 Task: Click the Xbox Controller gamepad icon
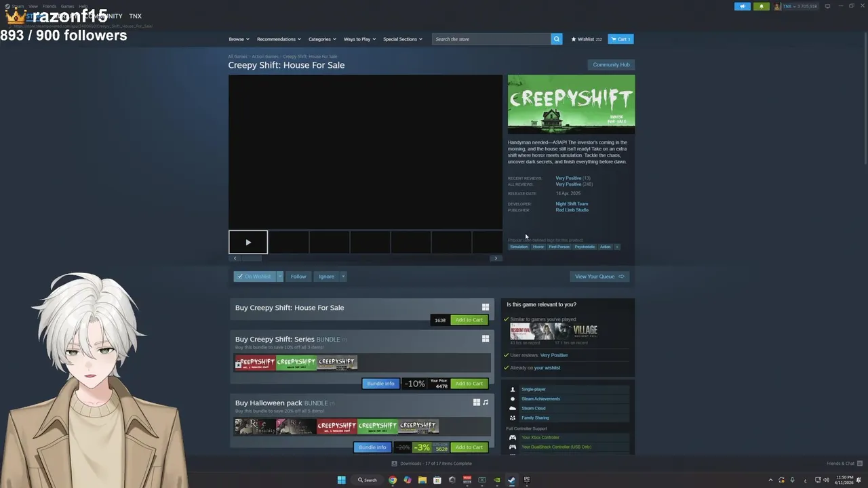point(513,438)
